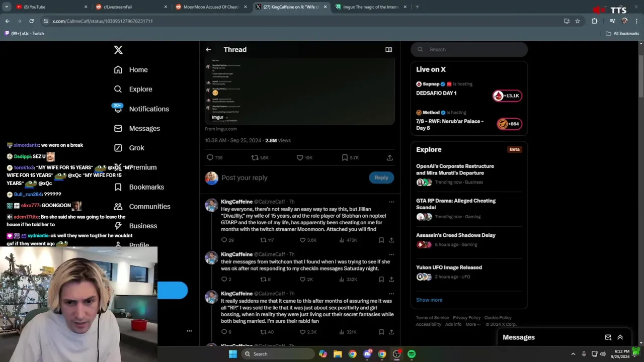This screenshot has height=362, width=644.
Task: Open All Bookmarks folder
Action: (622, 33)
